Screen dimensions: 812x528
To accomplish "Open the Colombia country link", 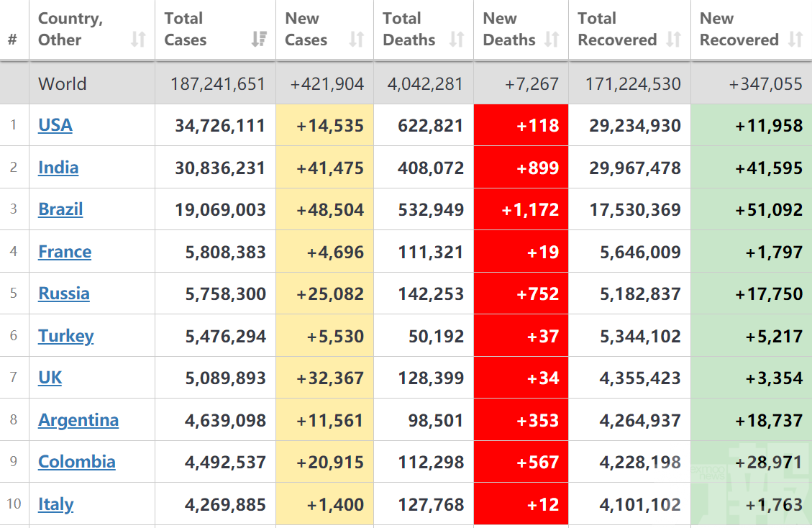I will point(77,463).
